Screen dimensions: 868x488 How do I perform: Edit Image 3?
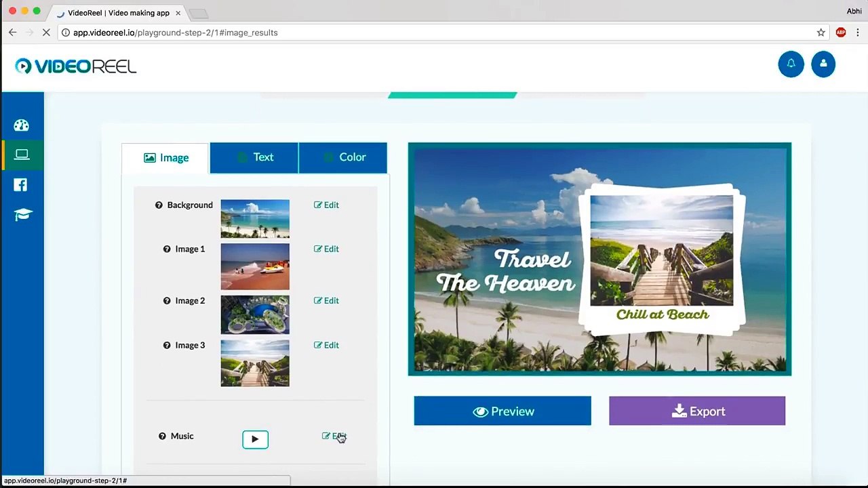coord(326,345)
